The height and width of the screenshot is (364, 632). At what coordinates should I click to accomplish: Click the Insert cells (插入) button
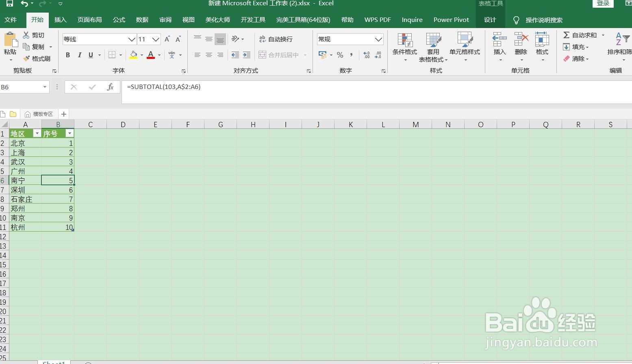[x=500, y=47]
